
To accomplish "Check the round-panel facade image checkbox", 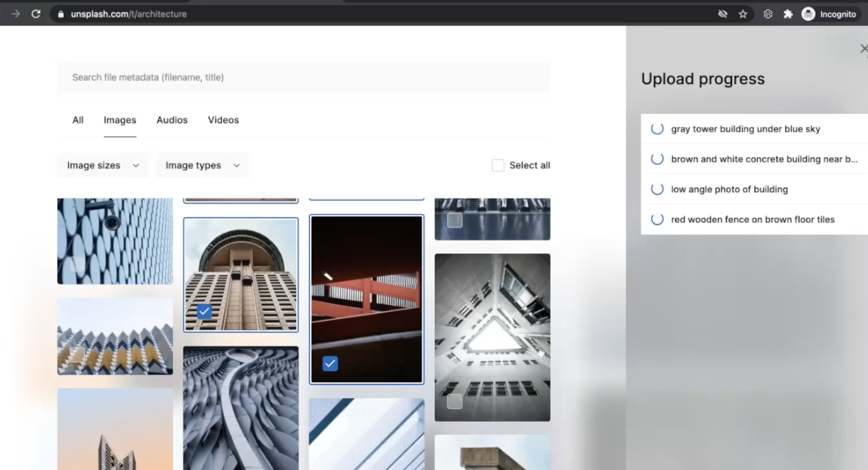I will coord(77,264).
